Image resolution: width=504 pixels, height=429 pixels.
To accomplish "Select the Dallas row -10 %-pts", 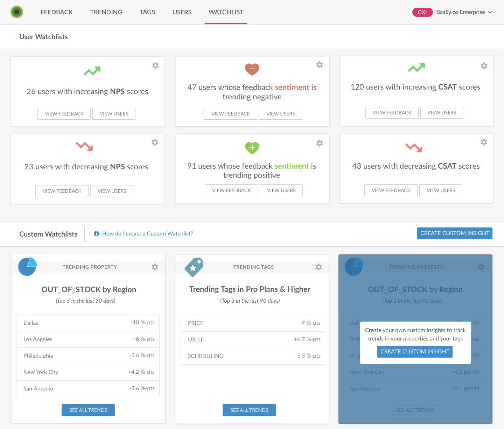I will coord(88,323).
